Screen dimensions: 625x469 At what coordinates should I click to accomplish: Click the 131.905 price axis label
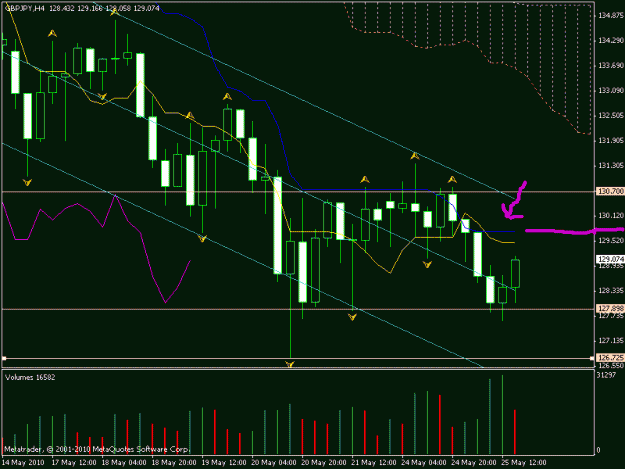point(611,140)
